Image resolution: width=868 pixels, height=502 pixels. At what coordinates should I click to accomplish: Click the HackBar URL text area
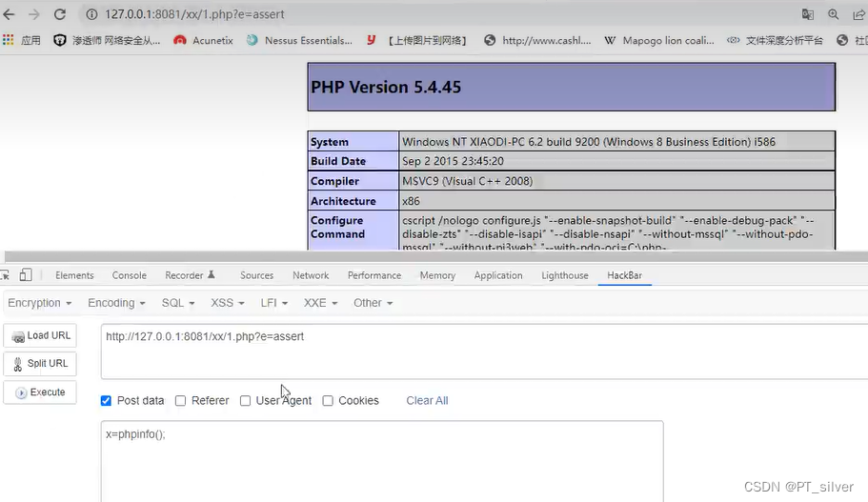(x=484, y=351)
